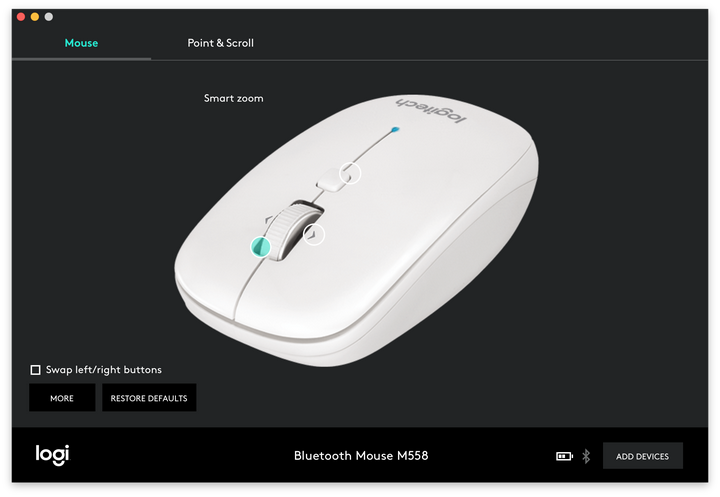Click the logitech logo on the mouse image
720x497 pixels.
pyautogui.click(x=431, y=110)
